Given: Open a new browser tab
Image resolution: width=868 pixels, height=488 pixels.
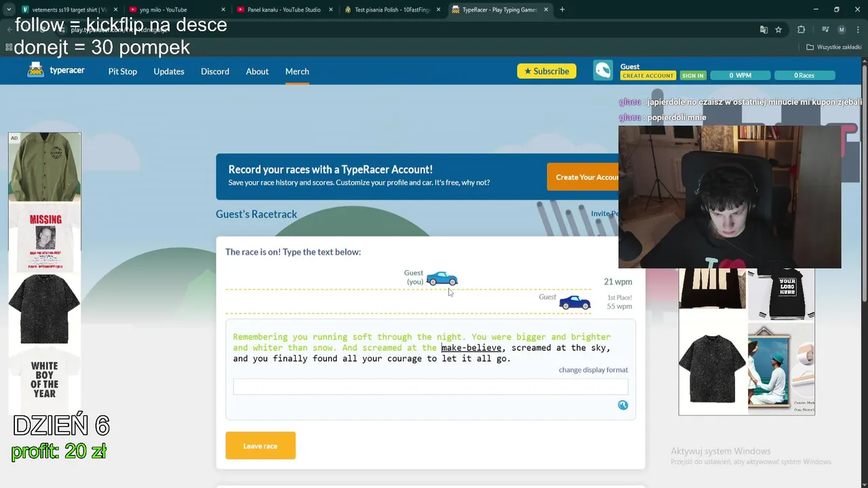Looking at the screenshot, I should pos(562,9).
